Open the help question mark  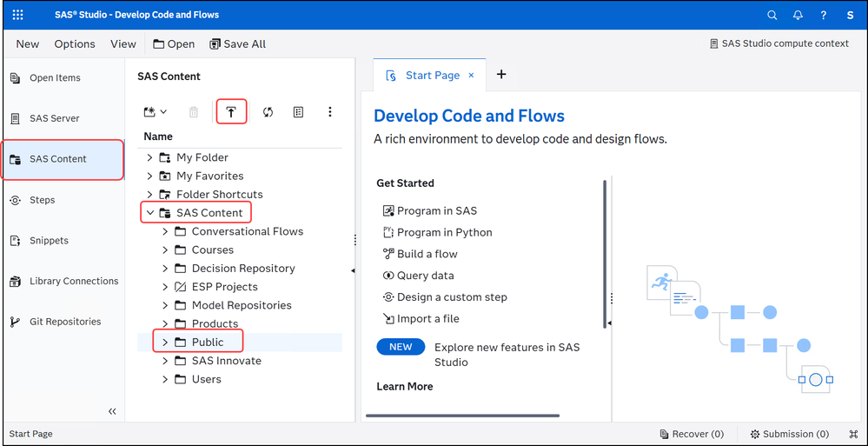(824, 15)
